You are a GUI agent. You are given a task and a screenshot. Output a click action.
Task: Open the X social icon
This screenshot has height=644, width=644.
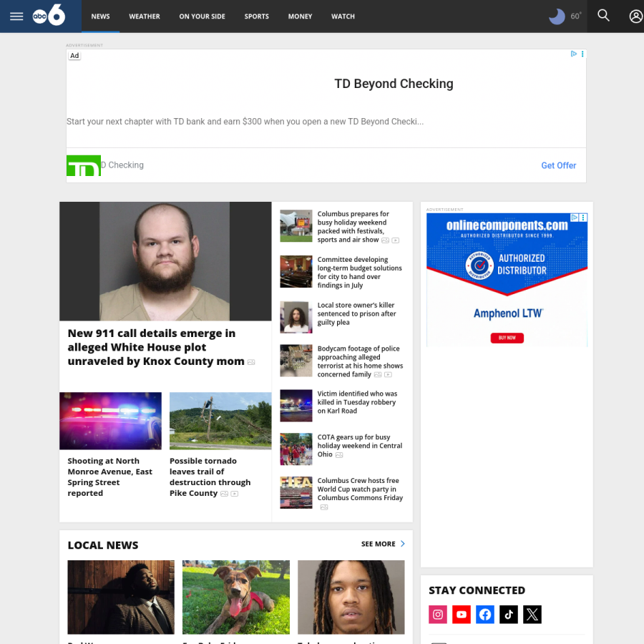click(x=532, y=615)
